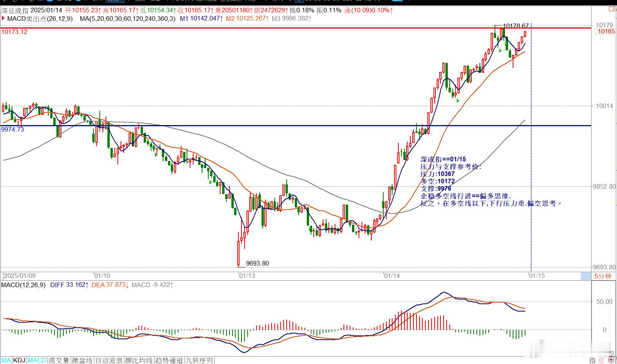Show the 成交量 volume indicator tab
Screen dimensions: 617x364
(x=59, y=360)
